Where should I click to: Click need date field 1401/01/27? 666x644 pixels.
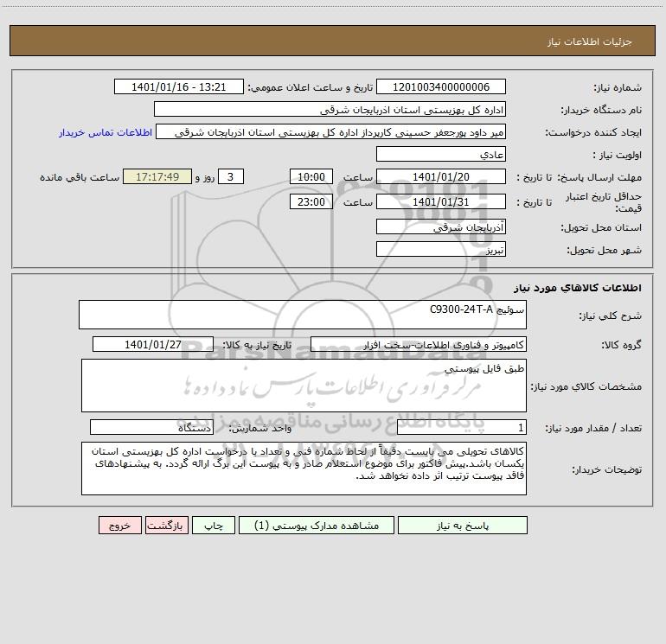pyautogui.click(x=153, y=344)
